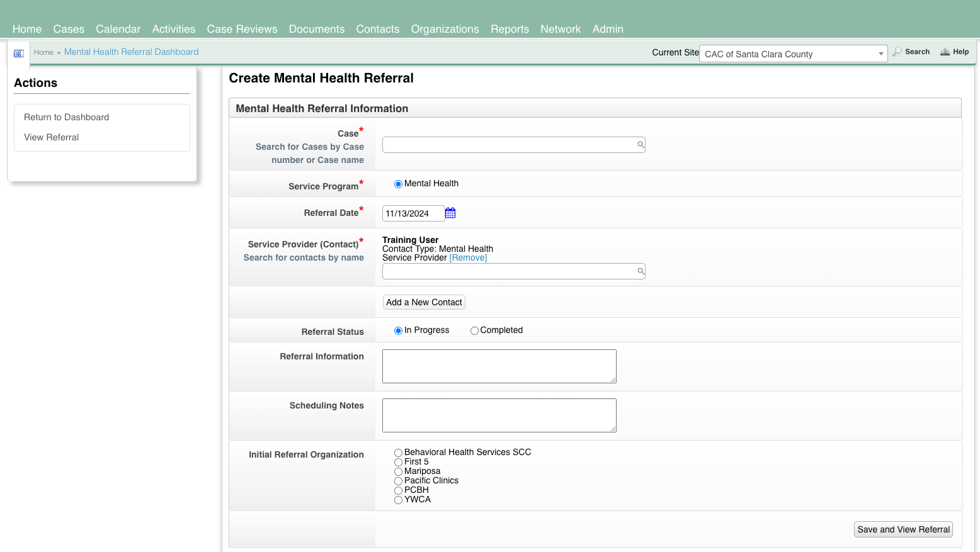Open the Calendar menu
Image resolution: width=980 pixels, height=552 pixels.
click(x=118, y=29)
